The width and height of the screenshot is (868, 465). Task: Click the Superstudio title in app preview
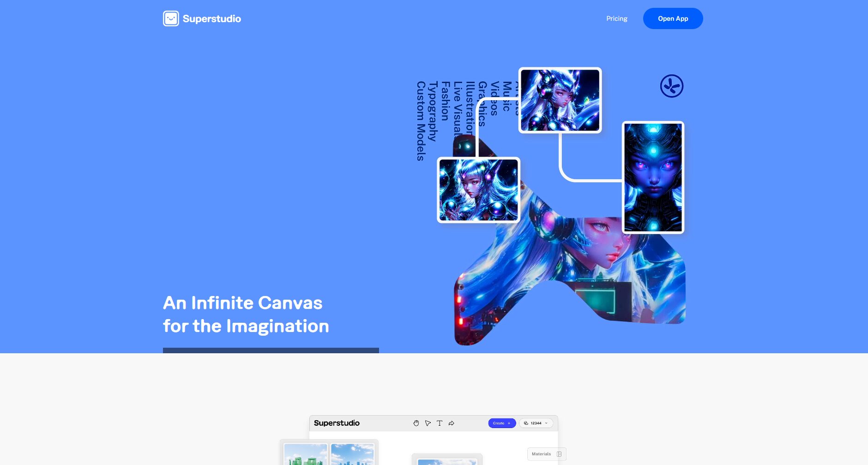337,423
